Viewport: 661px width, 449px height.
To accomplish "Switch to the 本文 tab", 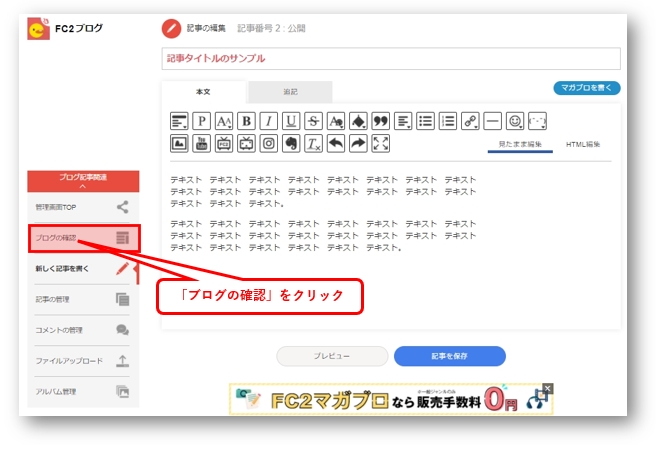I will (x=203, y=91).
